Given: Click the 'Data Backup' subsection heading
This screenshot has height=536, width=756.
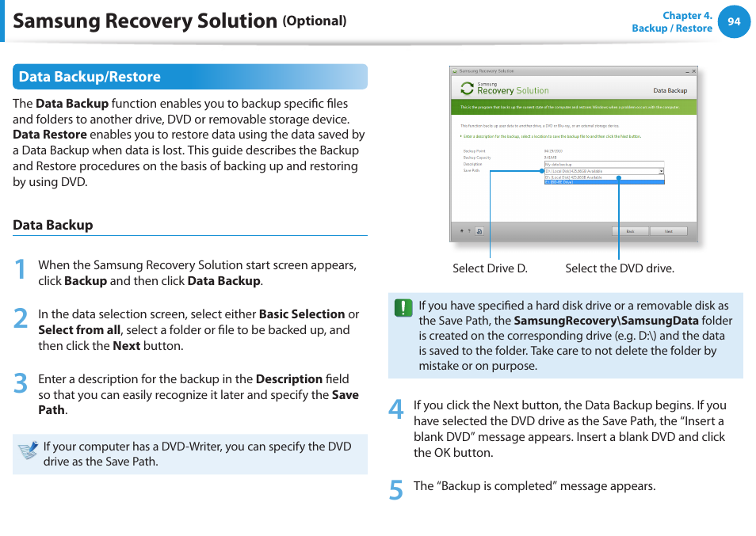Looking at the screenshot, I should pos(53,225).
